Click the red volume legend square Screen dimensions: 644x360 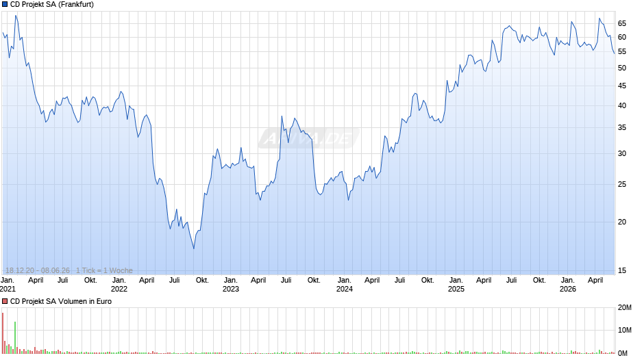[5, 301]
